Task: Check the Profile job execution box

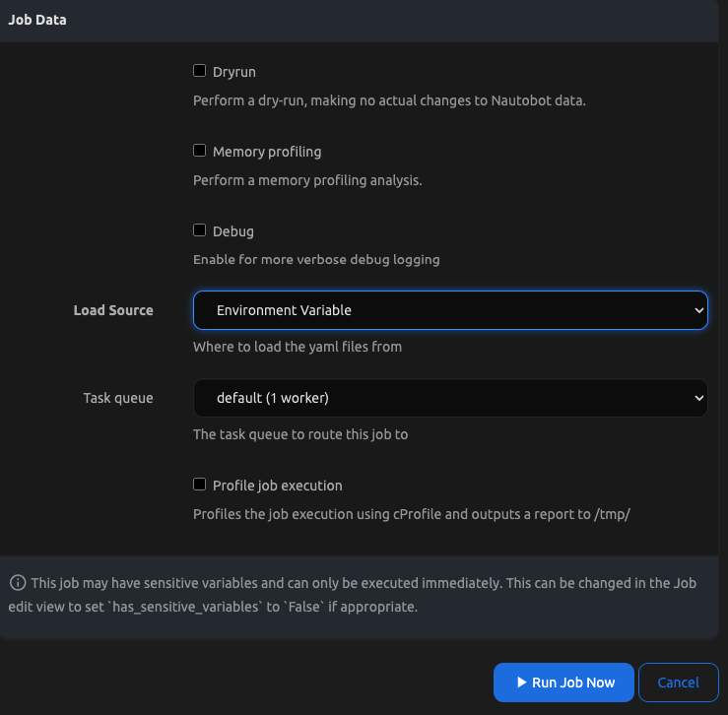Action: 199,485
